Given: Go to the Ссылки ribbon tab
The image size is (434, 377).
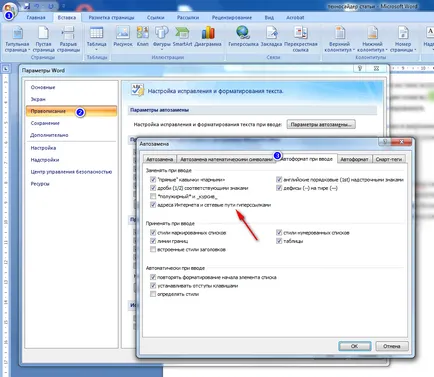Looking at the screenshot, I should point(155,17).
